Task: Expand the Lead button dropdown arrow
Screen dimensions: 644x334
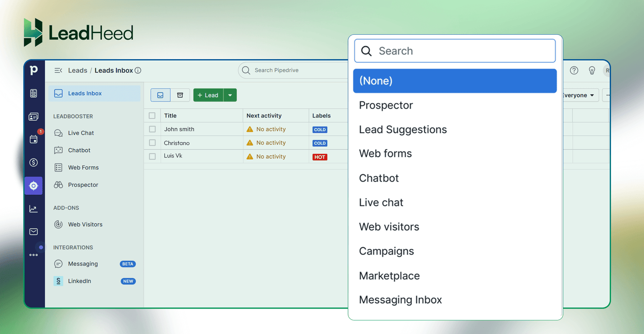Action: coord(230,95)
